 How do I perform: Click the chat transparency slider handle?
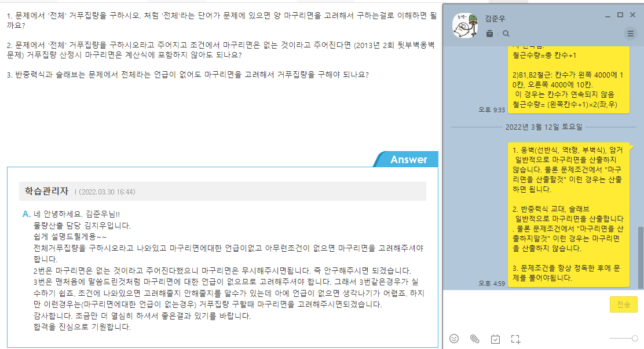point(635,339)
